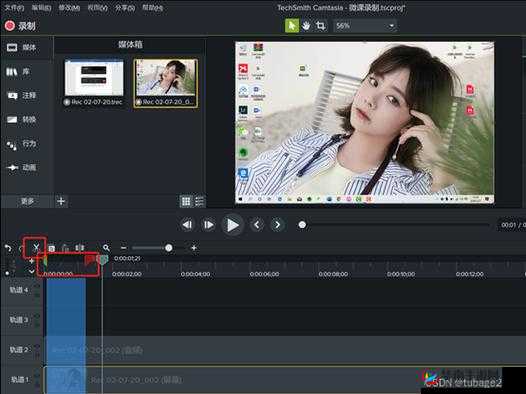526x394 pixels.
Task: Select the hand pan tool
Action: point(306,26)
